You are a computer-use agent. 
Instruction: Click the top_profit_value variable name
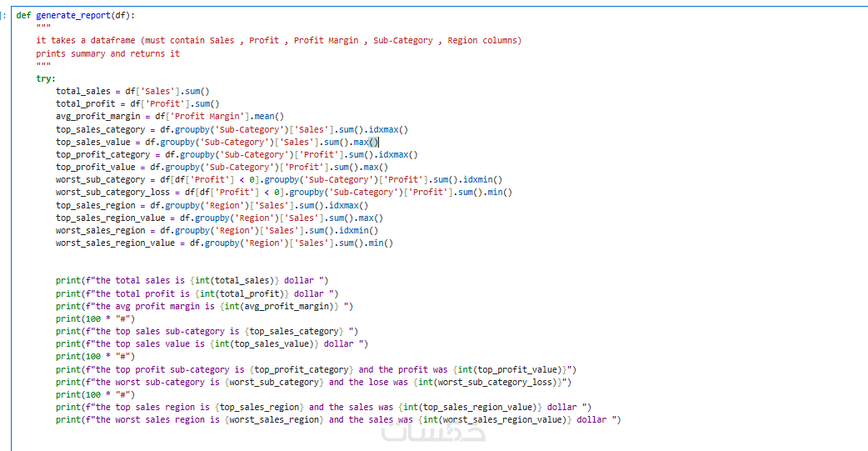tap(95, 168)
